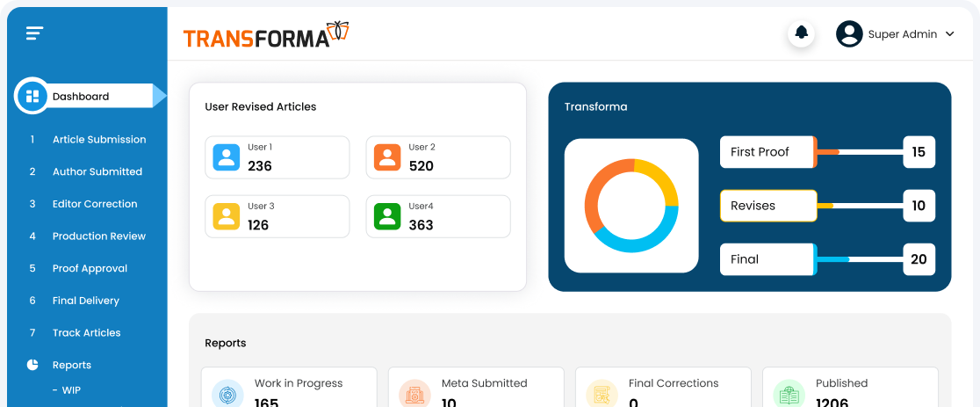Click the green User4 avatar icon
This screenshot has height=407, width=980.
387,216
